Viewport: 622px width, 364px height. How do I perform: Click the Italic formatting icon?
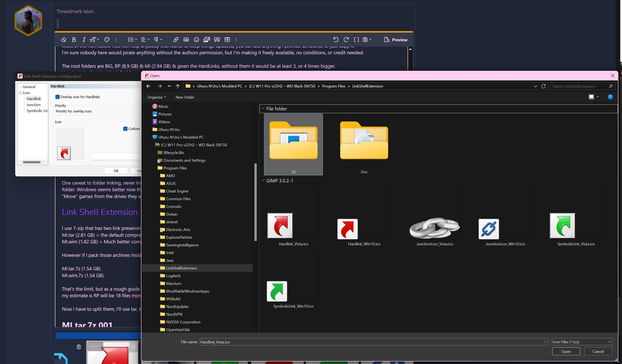coord(84,40)
